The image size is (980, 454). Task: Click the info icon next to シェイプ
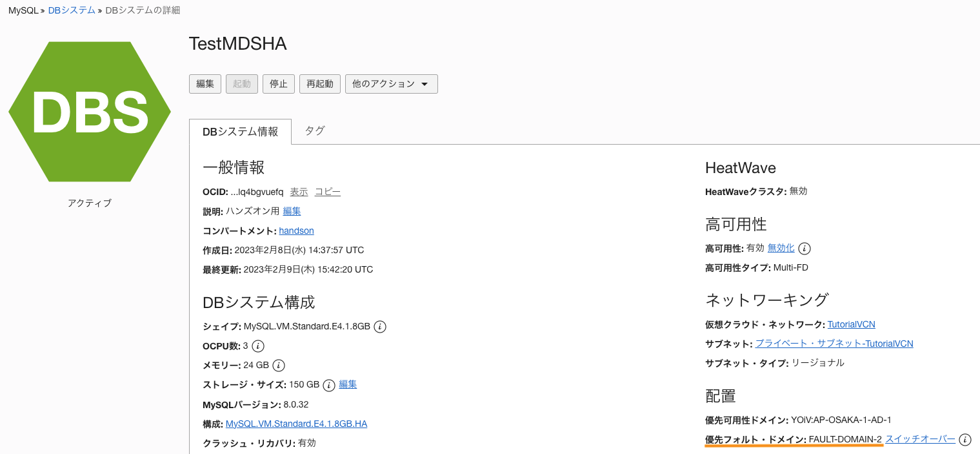(380, 327)
